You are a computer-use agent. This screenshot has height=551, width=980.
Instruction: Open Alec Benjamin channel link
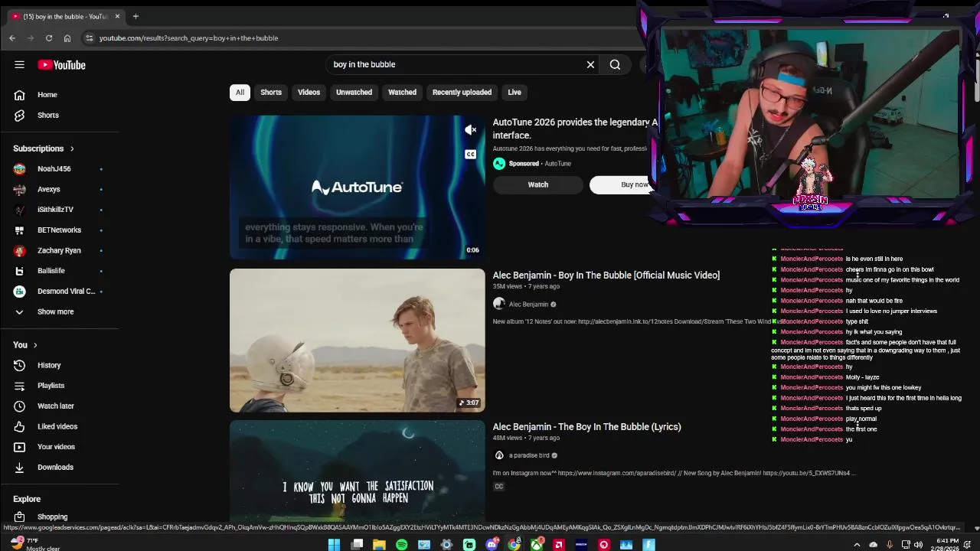point(528,305)
